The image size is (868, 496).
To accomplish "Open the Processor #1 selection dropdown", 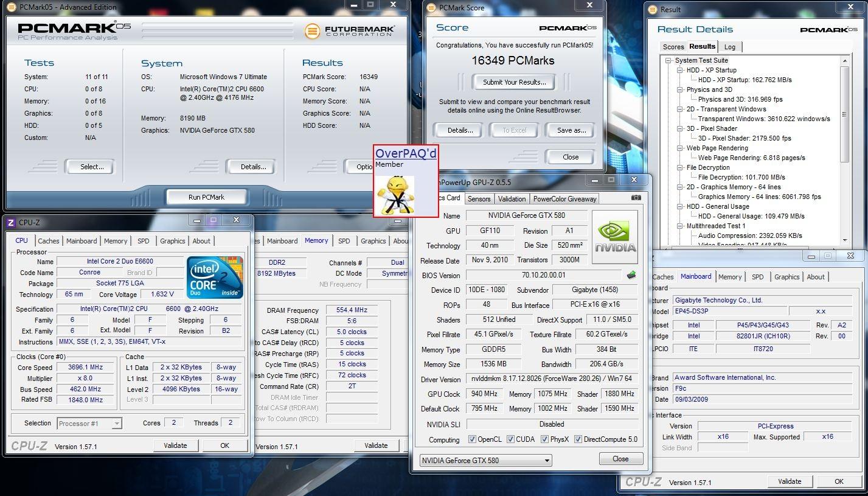I will (x=89, y=424).
